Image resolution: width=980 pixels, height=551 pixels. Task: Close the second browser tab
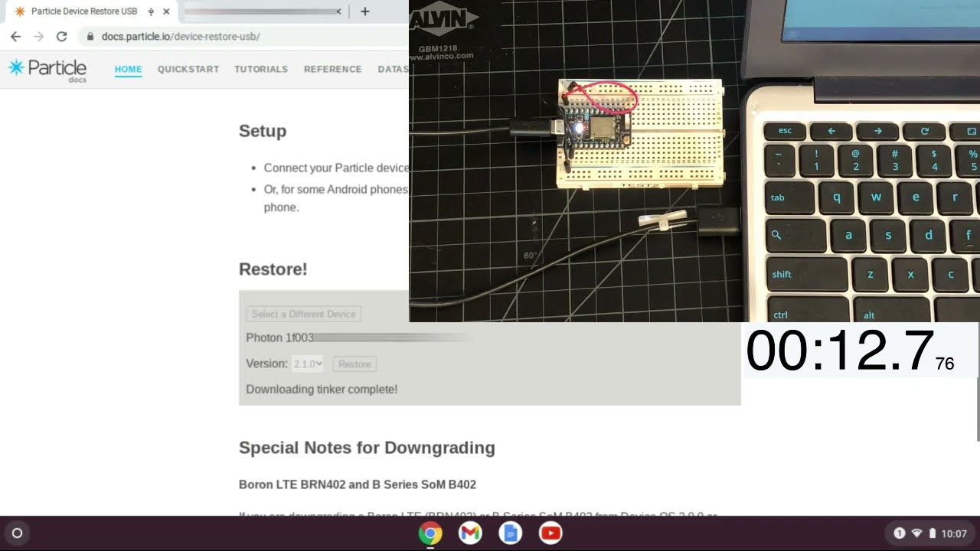pos(338,11)
